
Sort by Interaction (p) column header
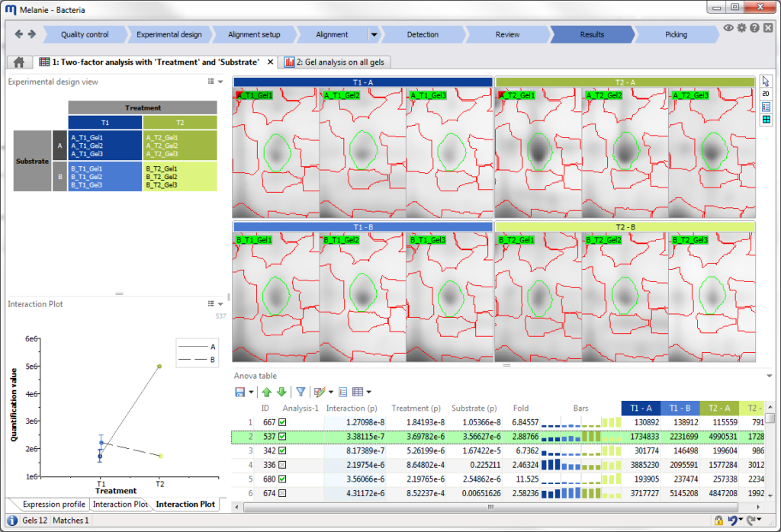[x=351, y=408]
